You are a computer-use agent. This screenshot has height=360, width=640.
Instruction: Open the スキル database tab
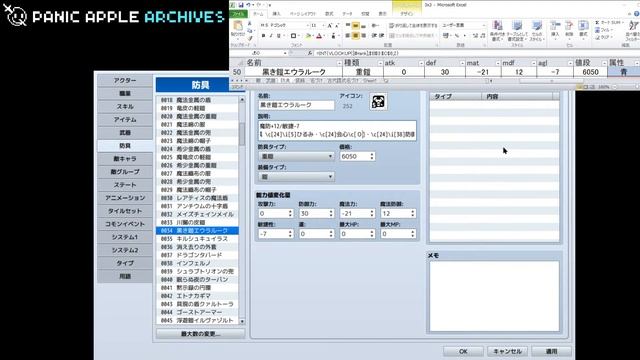[x=125, y=107]
